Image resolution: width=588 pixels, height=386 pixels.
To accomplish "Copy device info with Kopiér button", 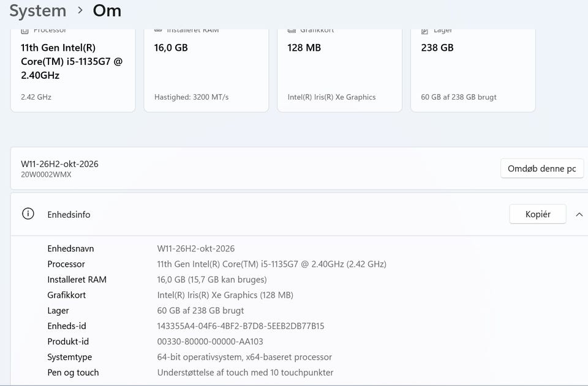I will (x=538, y=214).
